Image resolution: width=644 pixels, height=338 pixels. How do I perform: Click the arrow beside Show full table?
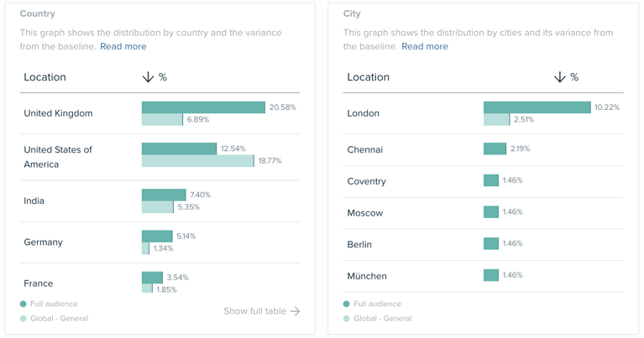point(295,311)
